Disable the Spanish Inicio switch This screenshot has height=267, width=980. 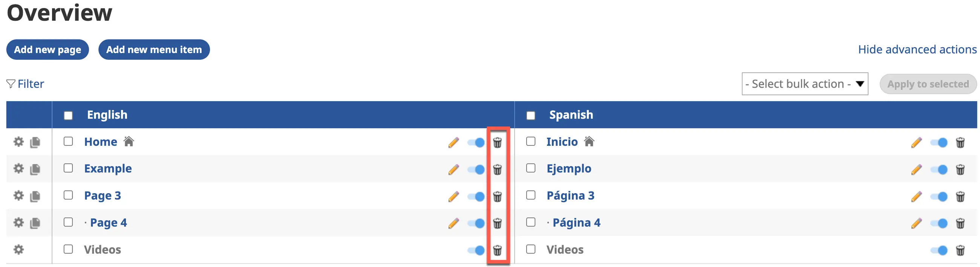[939, 142]
